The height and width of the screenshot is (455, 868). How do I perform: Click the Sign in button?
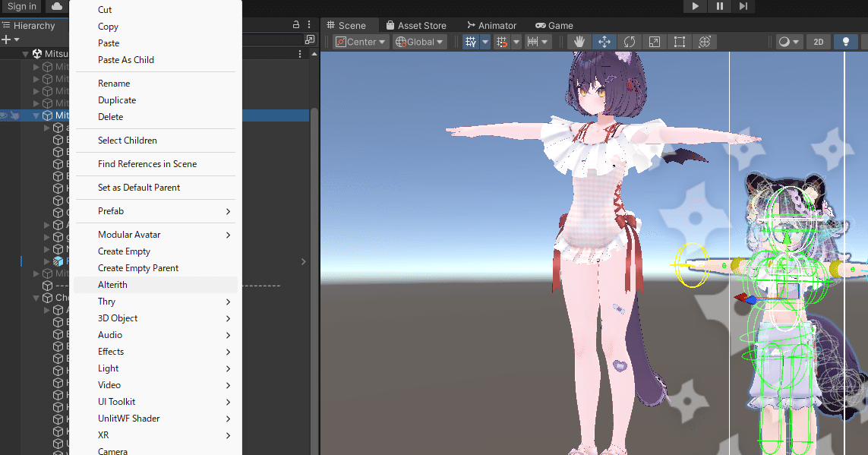tap(21, 6)
